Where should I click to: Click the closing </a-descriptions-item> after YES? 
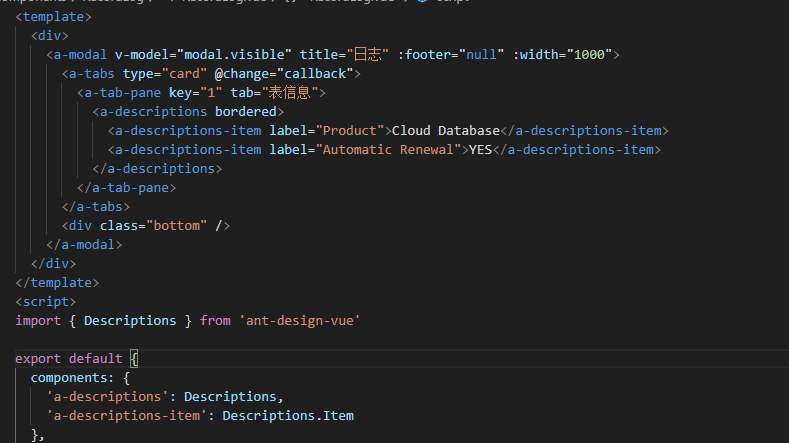[x=577, y=150]
